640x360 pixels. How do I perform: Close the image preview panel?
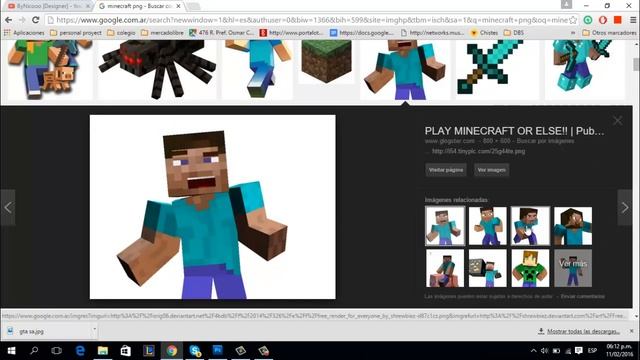point(618,120)
